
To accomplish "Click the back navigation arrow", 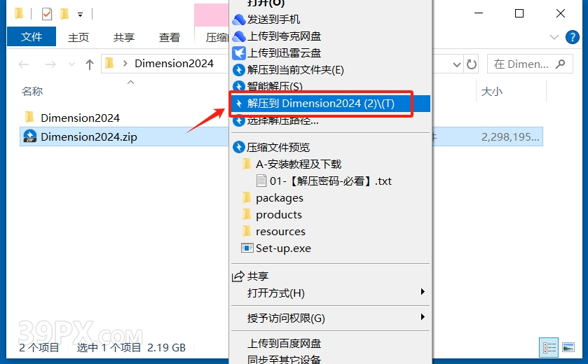I will point(24,64).
